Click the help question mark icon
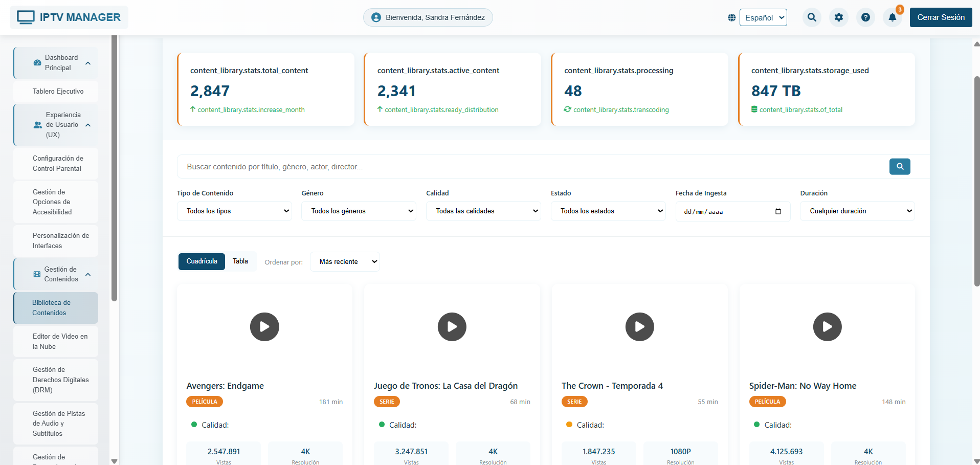 coord(866,17)
